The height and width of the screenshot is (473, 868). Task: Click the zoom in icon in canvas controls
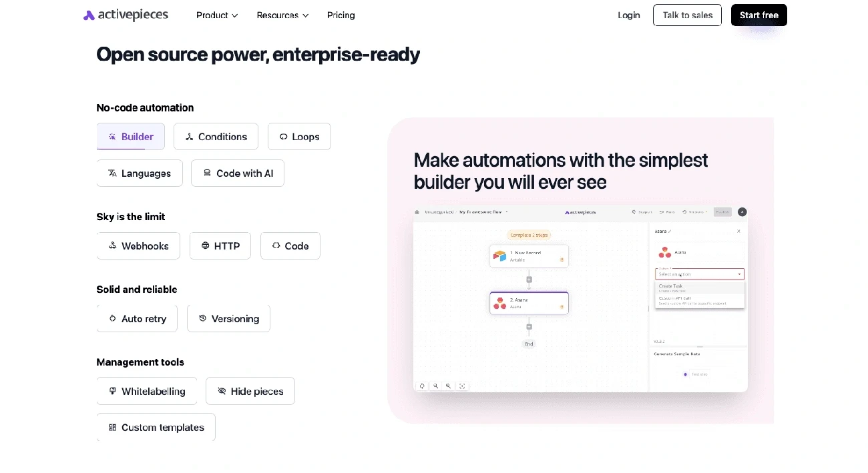click(449, 386)
